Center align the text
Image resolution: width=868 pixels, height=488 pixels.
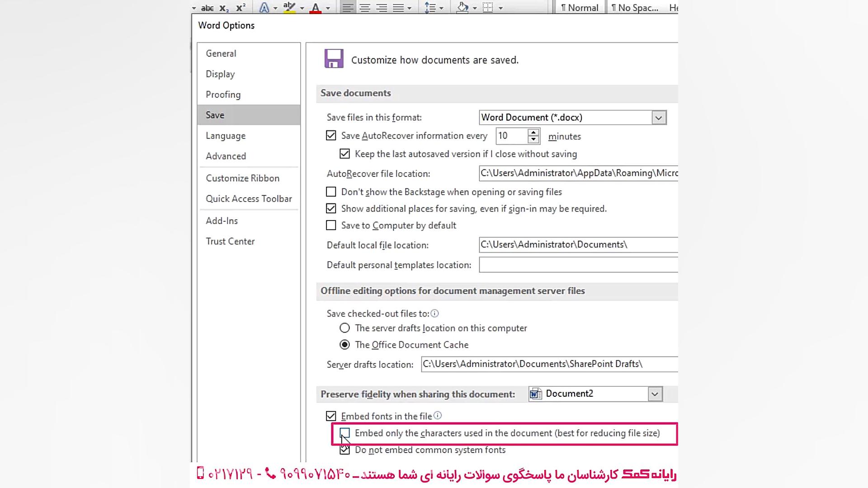[365, 8]
